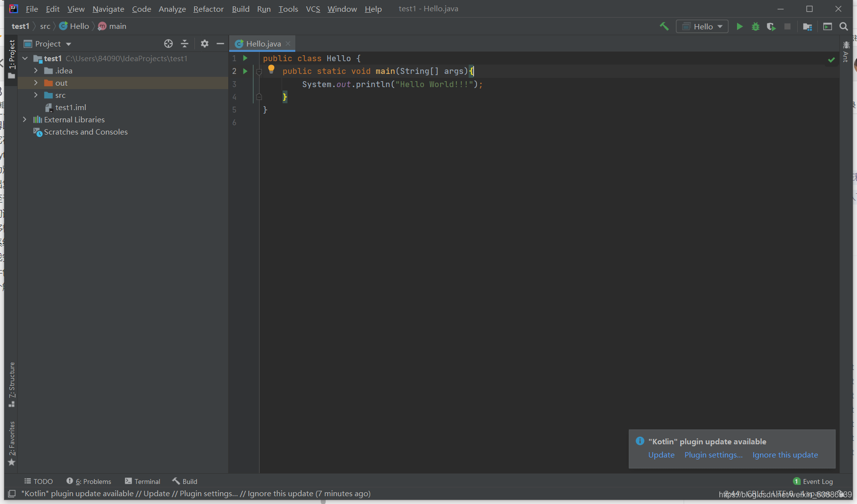Toggle the TODO tool window
The height and width of the screenshot is (504, 857).
[39, 481]
